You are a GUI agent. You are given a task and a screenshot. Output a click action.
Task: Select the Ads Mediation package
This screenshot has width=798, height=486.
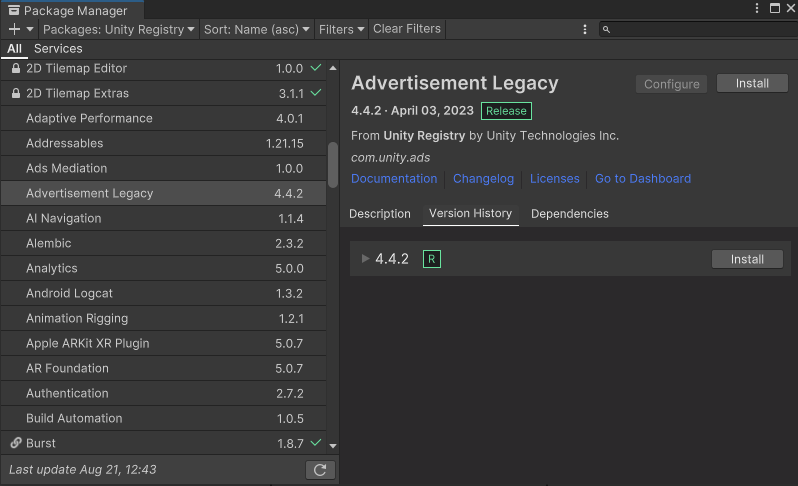tap(163, 168)
